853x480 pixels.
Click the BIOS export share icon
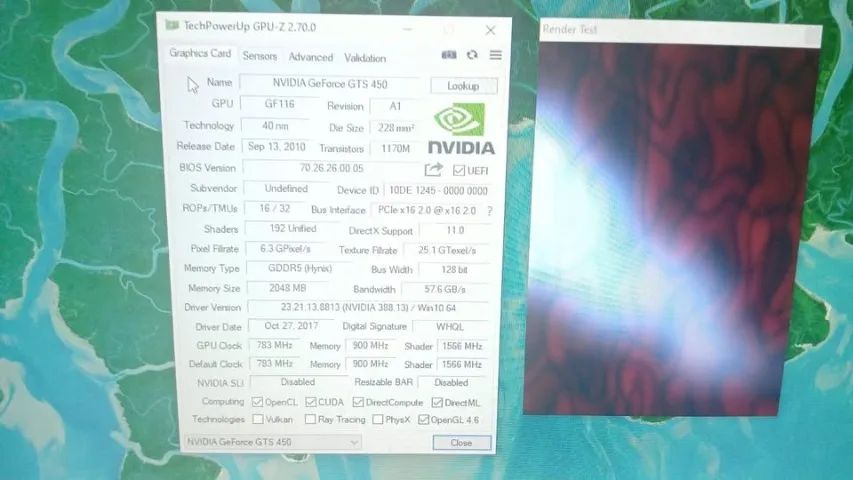click(x=434, y=170)
